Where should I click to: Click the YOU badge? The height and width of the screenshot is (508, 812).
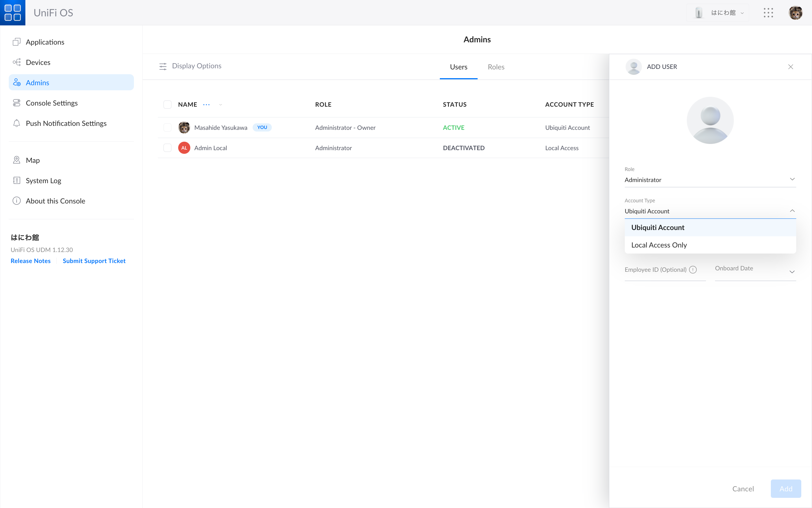pyautogui.click(x=262, y=127)
